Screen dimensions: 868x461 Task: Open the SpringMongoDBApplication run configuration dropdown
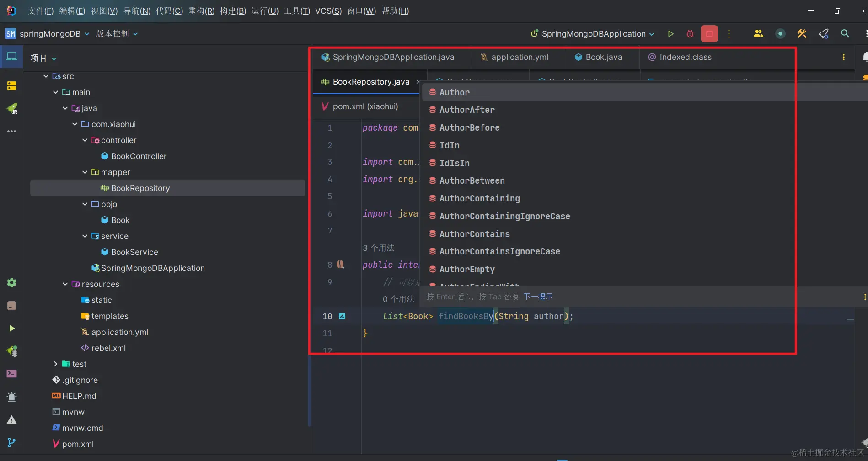(x=592, y=34)
